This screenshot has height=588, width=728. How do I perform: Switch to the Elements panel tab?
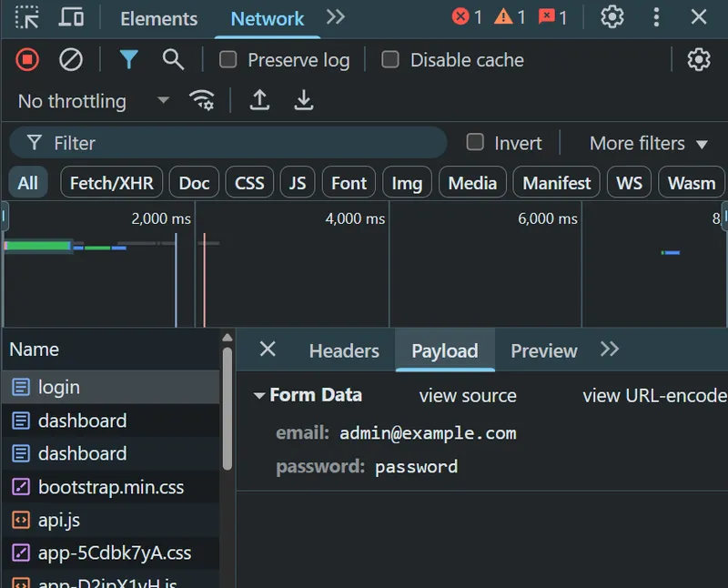pyautogui.click(x=158, y=19)
